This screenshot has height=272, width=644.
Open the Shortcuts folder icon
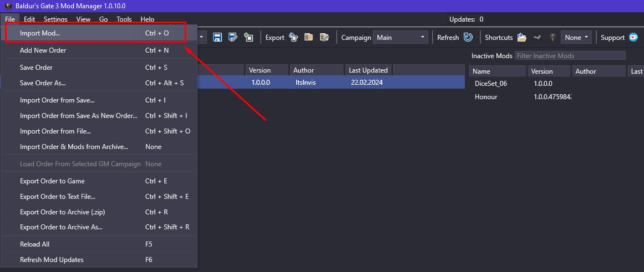click(521, 37)
